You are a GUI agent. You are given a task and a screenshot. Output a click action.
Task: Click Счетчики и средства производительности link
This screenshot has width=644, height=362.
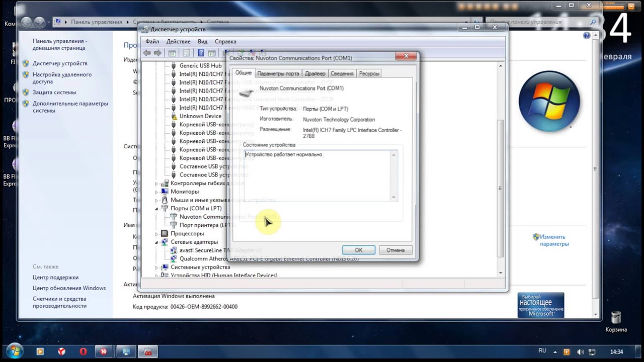pyautogui.click(x=59, y=302)
